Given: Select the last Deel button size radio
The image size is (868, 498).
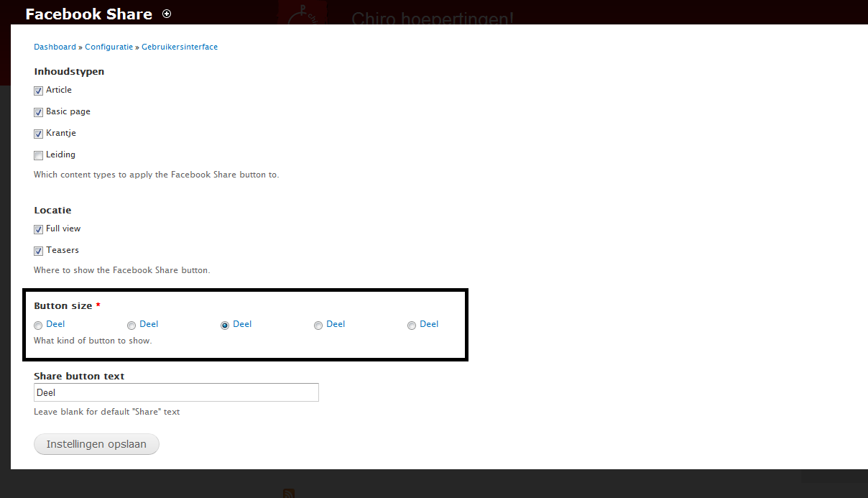Looking at the screenshot, I should pos(412,325).
